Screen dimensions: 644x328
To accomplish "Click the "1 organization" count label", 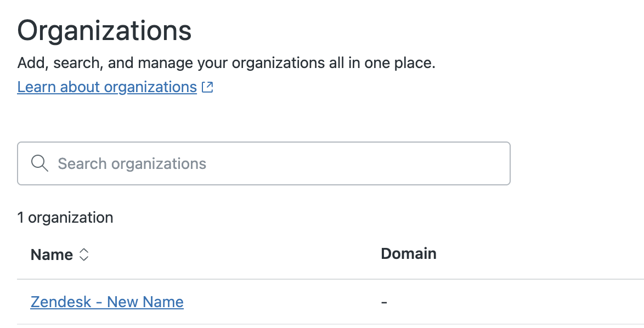I will (65, 218).
